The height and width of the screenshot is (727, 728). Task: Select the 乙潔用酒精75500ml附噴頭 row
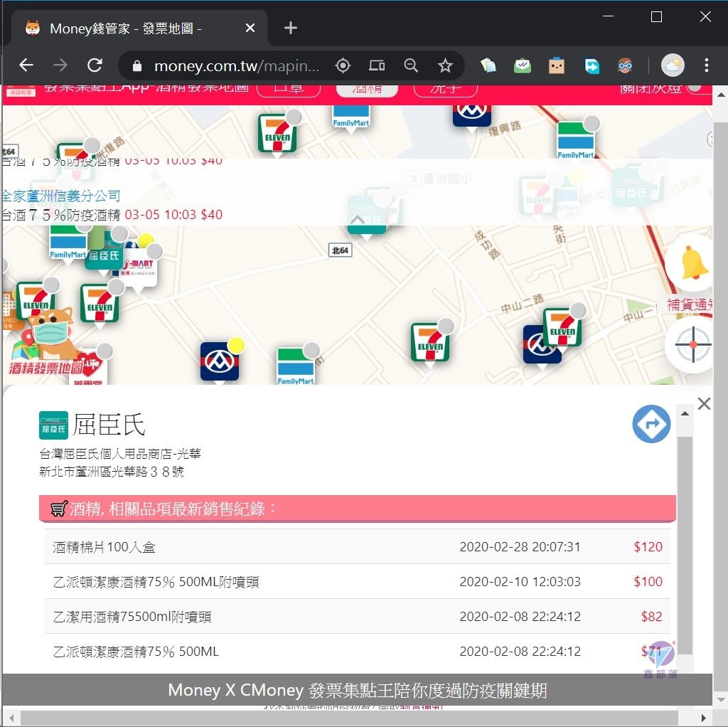358,617
